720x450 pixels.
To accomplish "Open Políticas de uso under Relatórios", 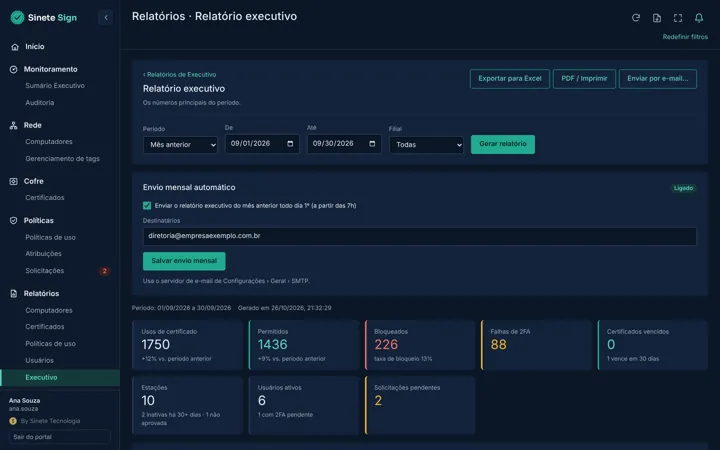I will tap(51, 344).
